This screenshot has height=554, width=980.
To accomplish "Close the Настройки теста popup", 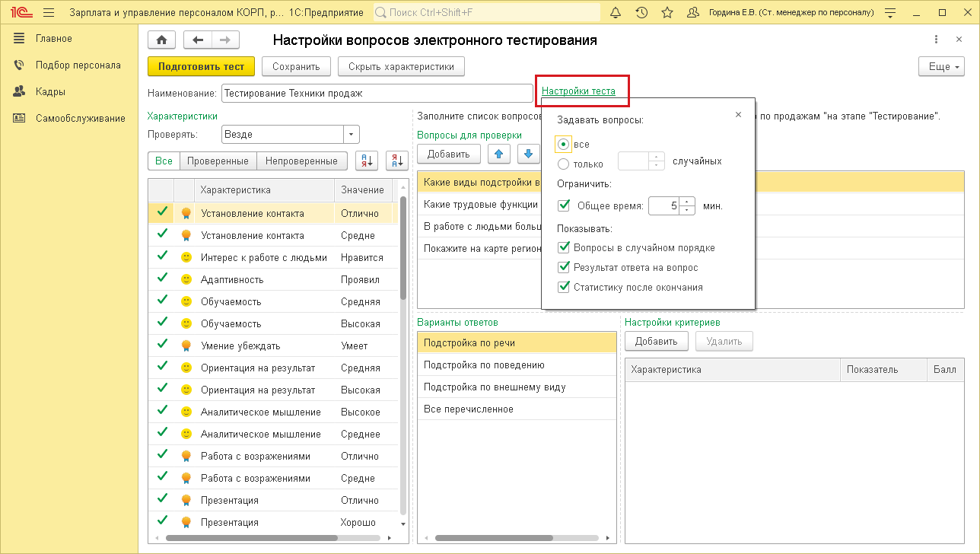I will coord(738,115).
